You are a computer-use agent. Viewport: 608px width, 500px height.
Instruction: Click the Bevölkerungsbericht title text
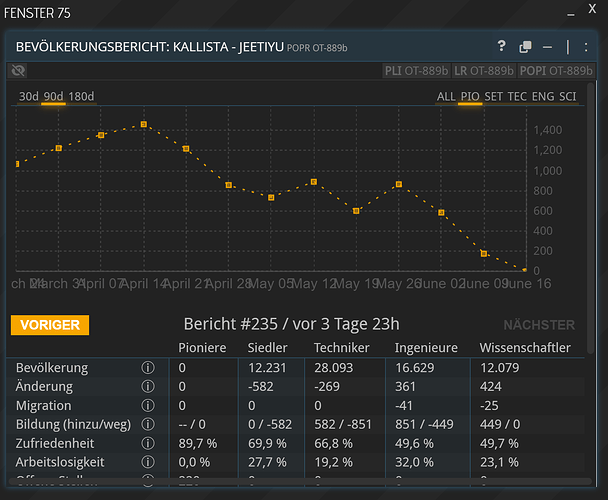pos(149,47)
